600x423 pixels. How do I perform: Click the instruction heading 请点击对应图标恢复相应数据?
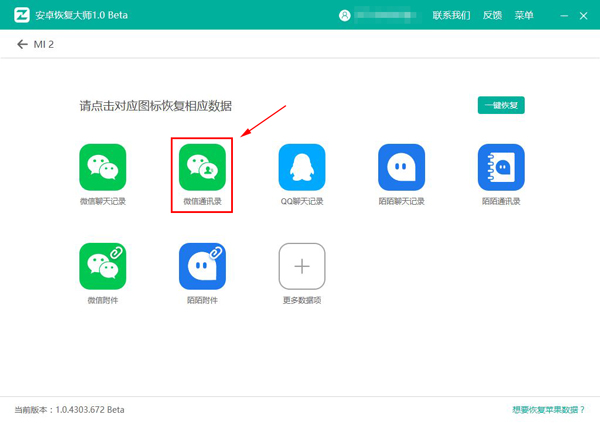point(155,106)
